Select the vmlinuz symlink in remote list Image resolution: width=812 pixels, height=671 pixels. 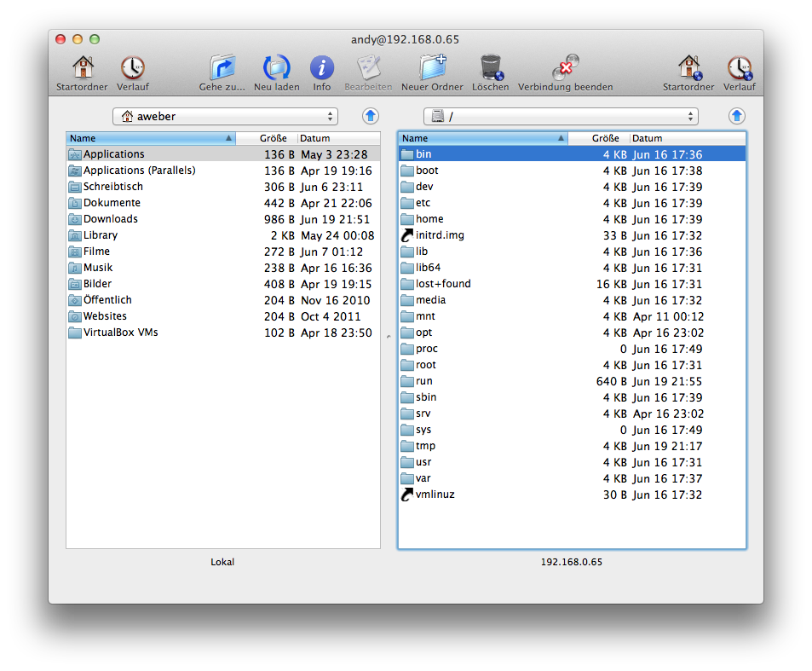[x=435, y=495]
